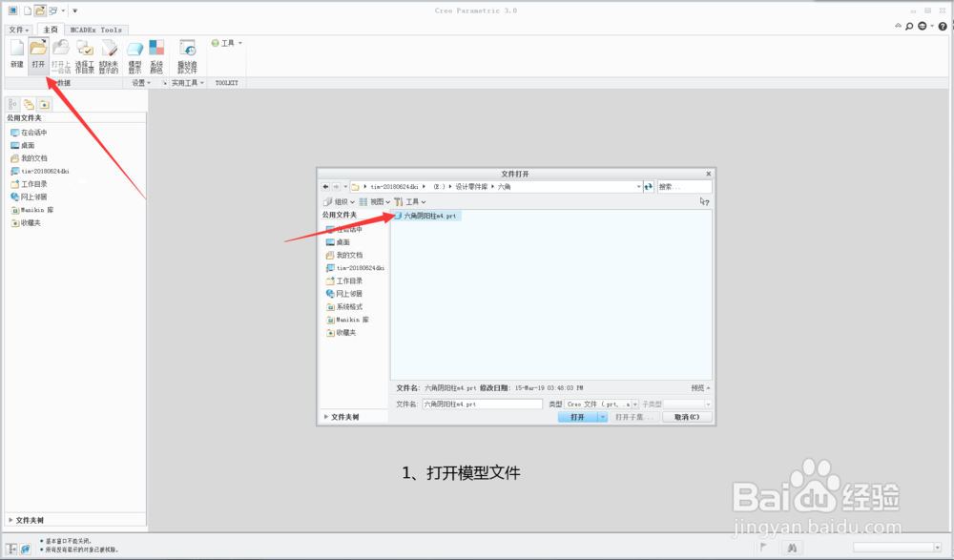Open the Favorites navigator tab icon
The height and width of the screenshot is (560, 954).
(x=45, y=104)
